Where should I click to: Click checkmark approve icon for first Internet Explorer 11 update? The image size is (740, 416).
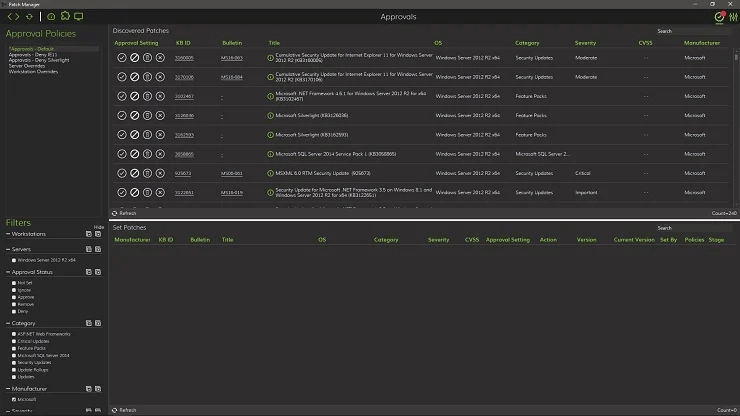(x=122, y=58)
